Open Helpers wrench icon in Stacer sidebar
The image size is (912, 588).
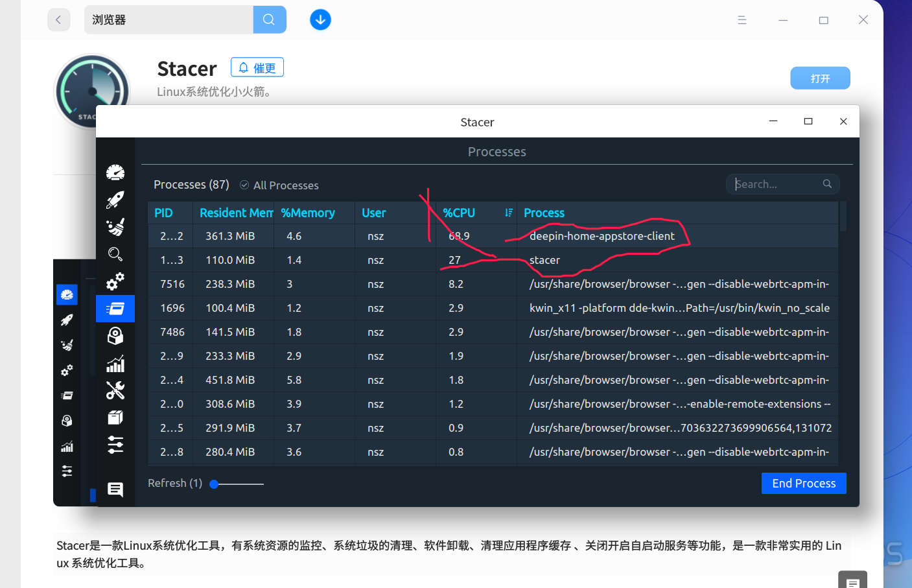point(115,390)
